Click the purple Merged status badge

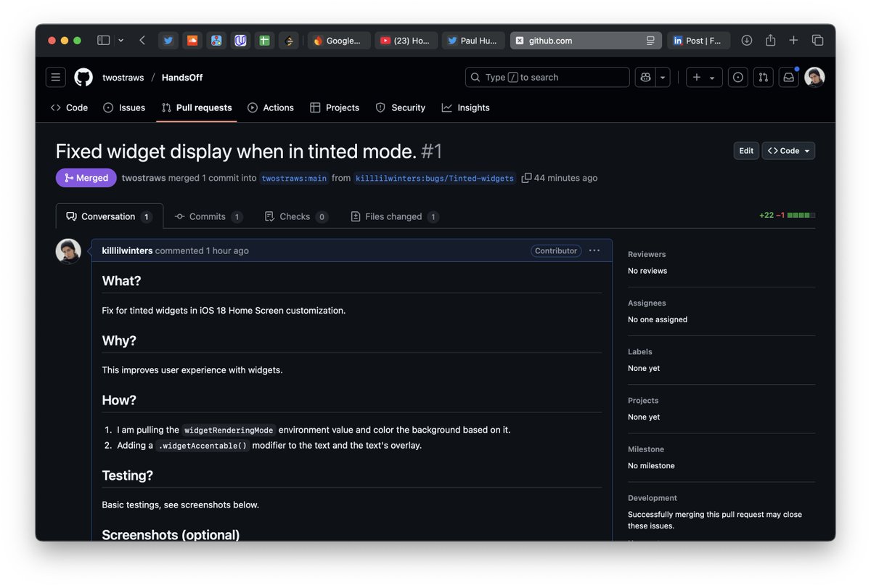point(86,178)
